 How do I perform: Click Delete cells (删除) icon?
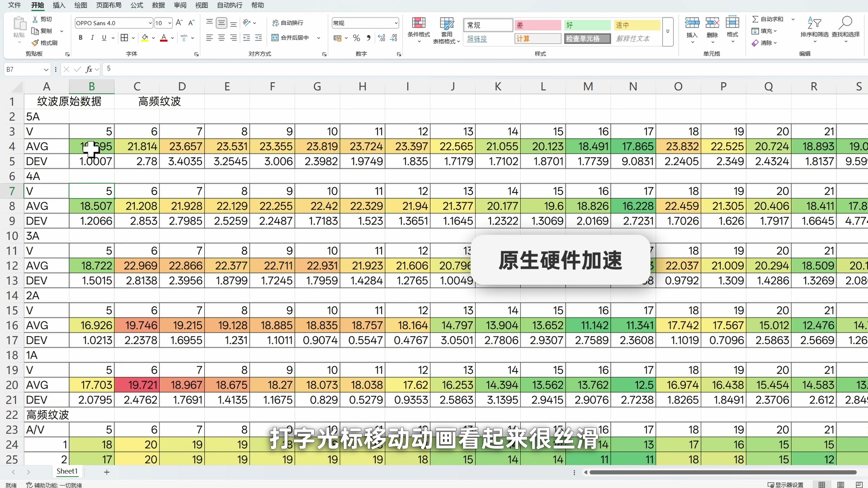712,23
